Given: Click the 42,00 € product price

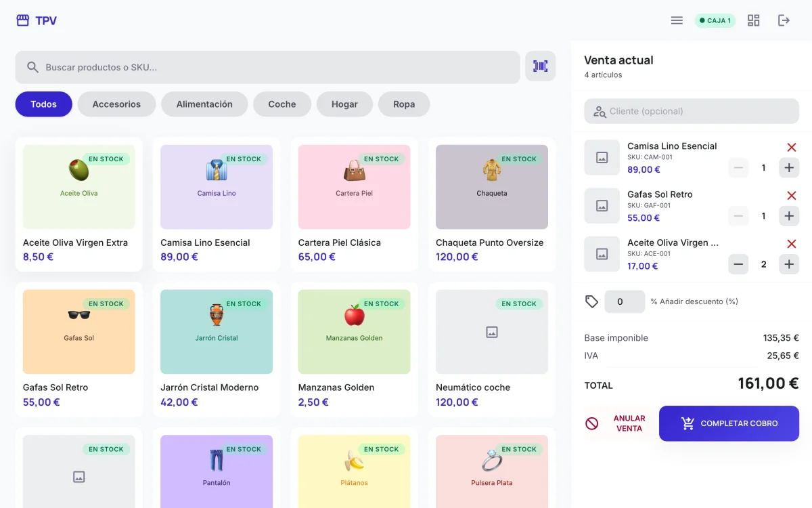Looking at the screenshot, I should [179, 402].
